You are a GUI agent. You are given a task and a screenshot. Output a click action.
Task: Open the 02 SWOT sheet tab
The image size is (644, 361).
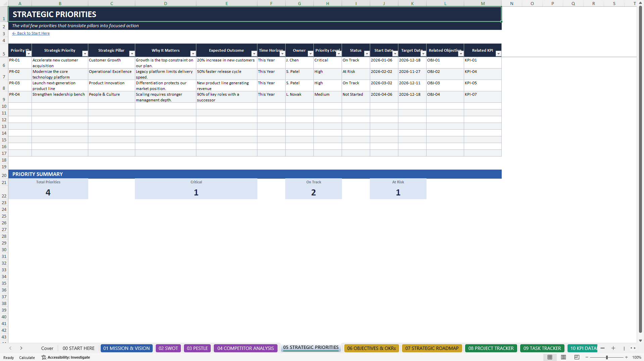click(x=168, y=348)
